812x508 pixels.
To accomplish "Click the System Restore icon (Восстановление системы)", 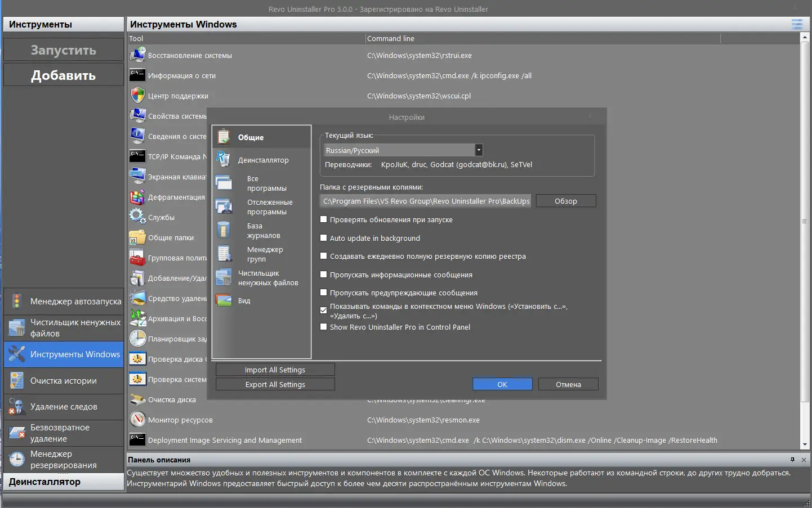I will (137, 55).
